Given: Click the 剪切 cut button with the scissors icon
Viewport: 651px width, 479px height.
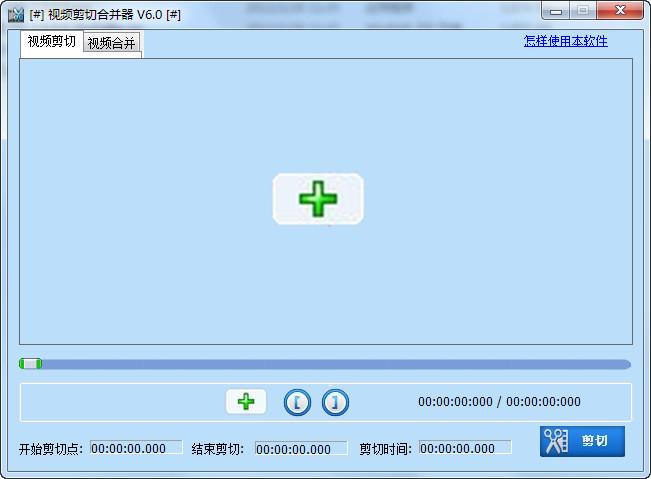Looking at the screenshot, I should click(x=582, y=441).
